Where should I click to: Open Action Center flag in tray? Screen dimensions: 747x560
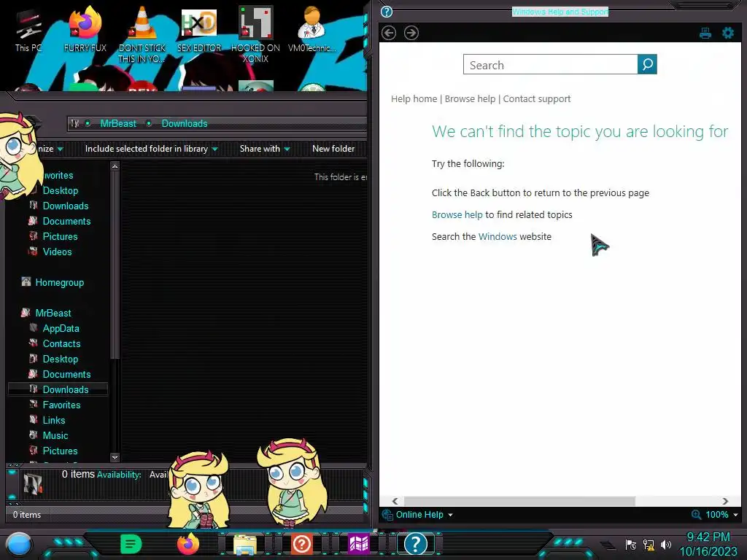coord(631,545)
